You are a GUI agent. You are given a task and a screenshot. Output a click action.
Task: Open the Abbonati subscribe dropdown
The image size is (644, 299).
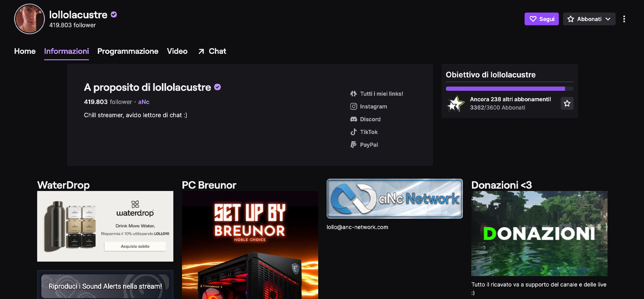coord(589,19)
